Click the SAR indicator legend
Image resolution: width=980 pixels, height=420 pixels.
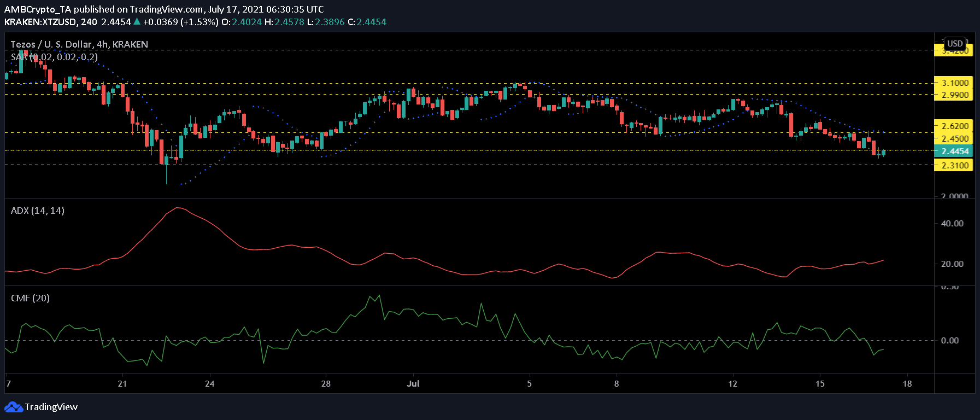[54, 57]
